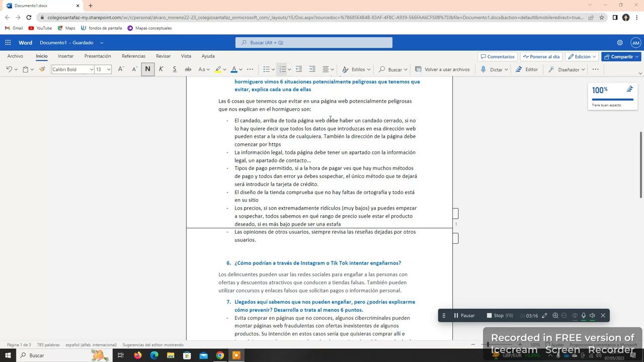Toggle recorder system audio speaker

tap(592, 316)
